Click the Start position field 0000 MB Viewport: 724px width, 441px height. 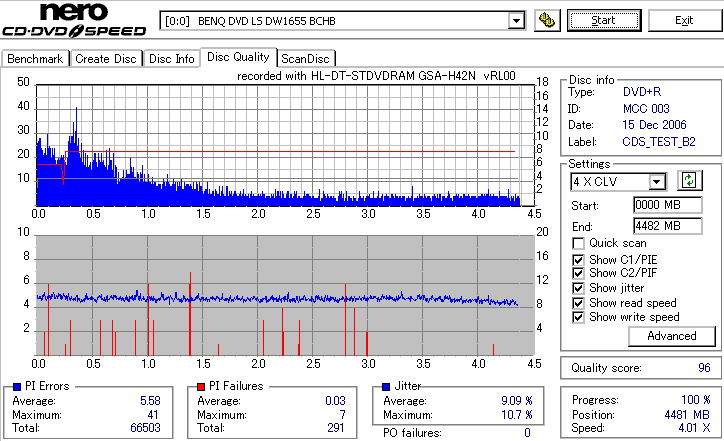tap(668, 205)
